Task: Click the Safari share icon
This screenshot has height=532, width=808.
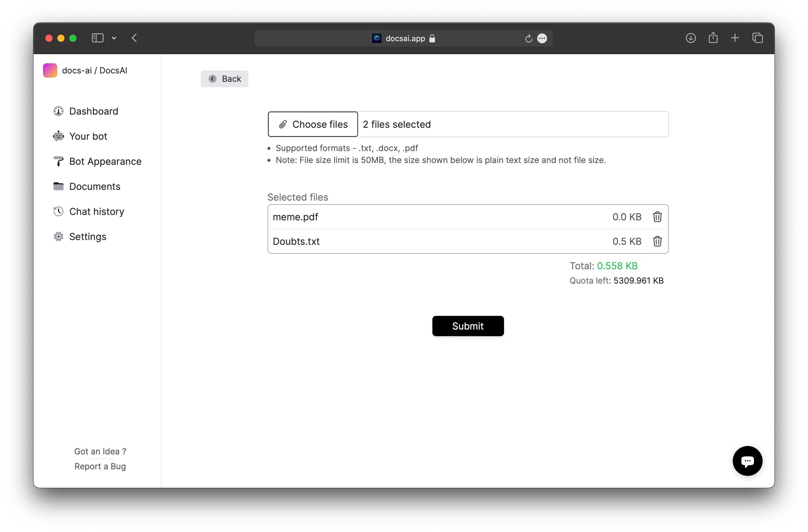Action: (x=713, y=38)
